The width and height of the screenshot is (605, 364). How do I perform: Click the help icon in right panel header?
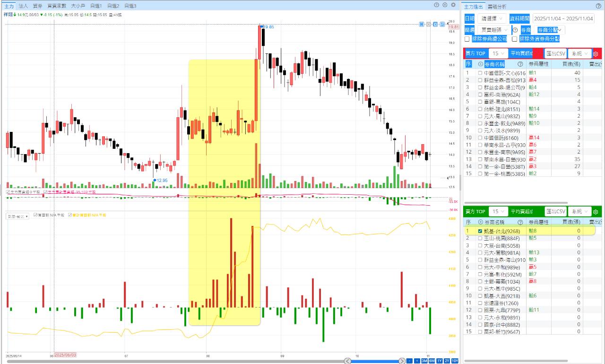point(598,6)
